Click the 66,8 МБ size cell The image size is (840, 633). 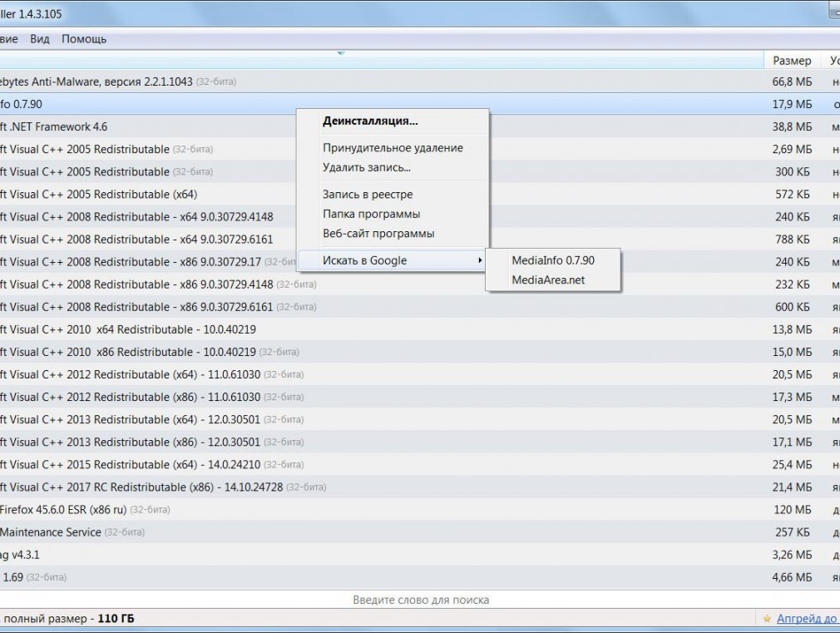coord(792,82)
